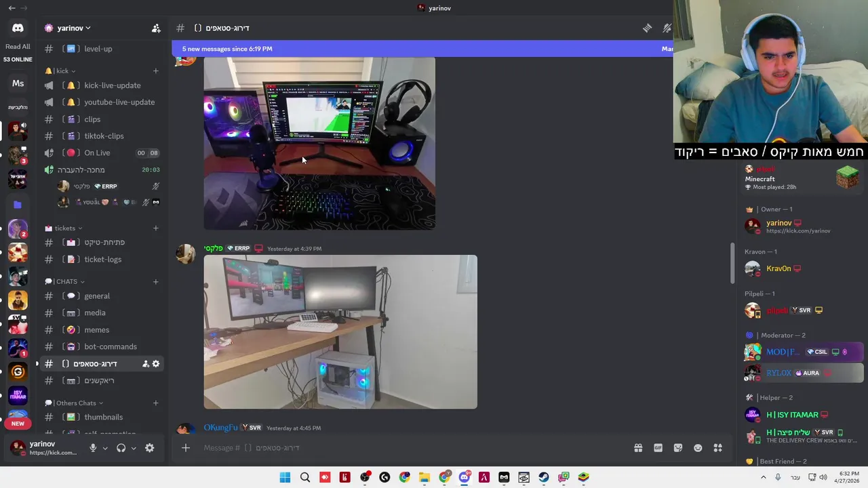
Task: Open File Explorer from the taskbar
Action: [x=425, y=477]
